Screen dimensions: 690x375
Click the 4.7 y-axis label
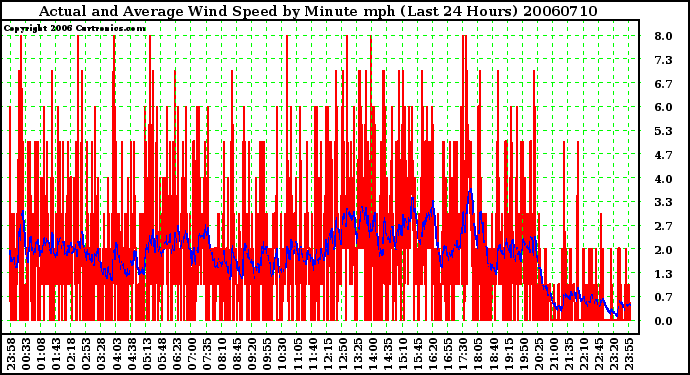[x=663, y=155]
